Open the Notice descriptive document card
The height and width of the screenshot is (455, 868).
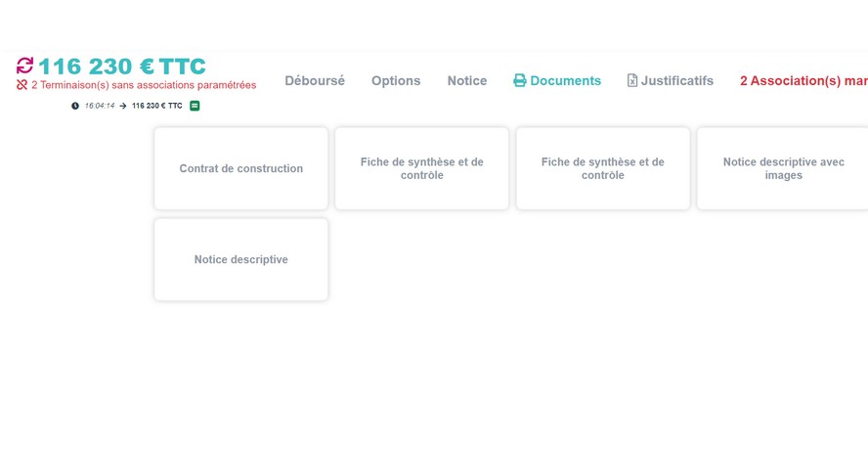241,260
